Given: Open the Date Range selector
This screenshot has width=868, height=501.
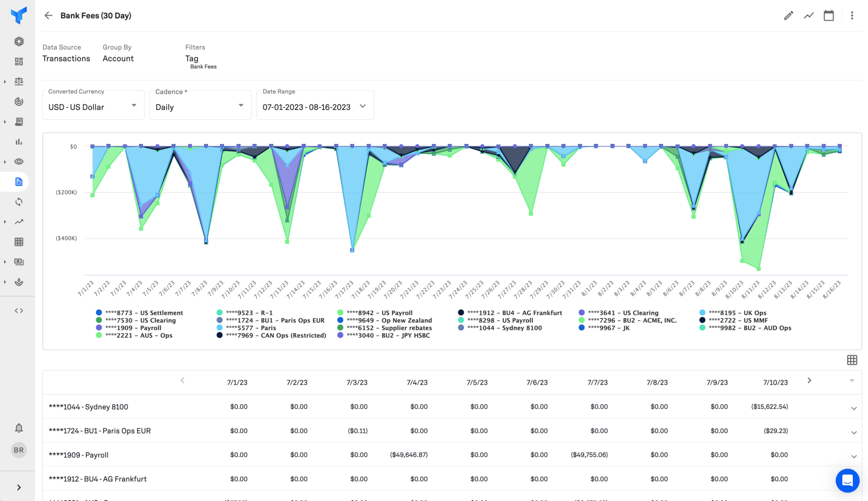Looking at the screenshot, I should pyautogui.click(x=314, y=107).
